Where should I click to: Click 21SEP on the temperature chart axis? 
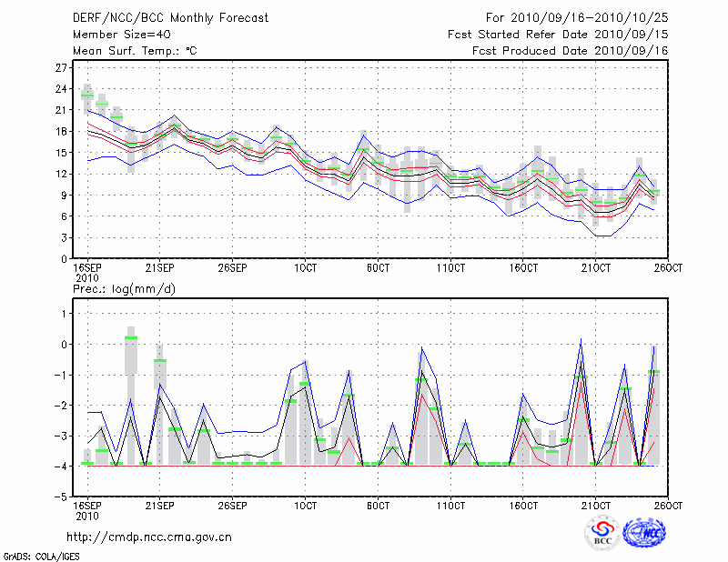click(159, 268)
